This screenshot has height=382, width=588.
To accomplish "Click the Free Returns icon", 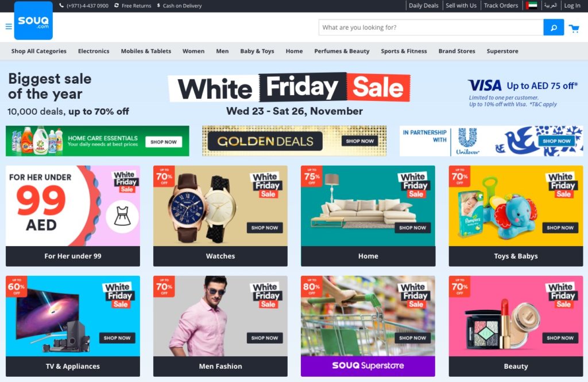I will [117, 5].
